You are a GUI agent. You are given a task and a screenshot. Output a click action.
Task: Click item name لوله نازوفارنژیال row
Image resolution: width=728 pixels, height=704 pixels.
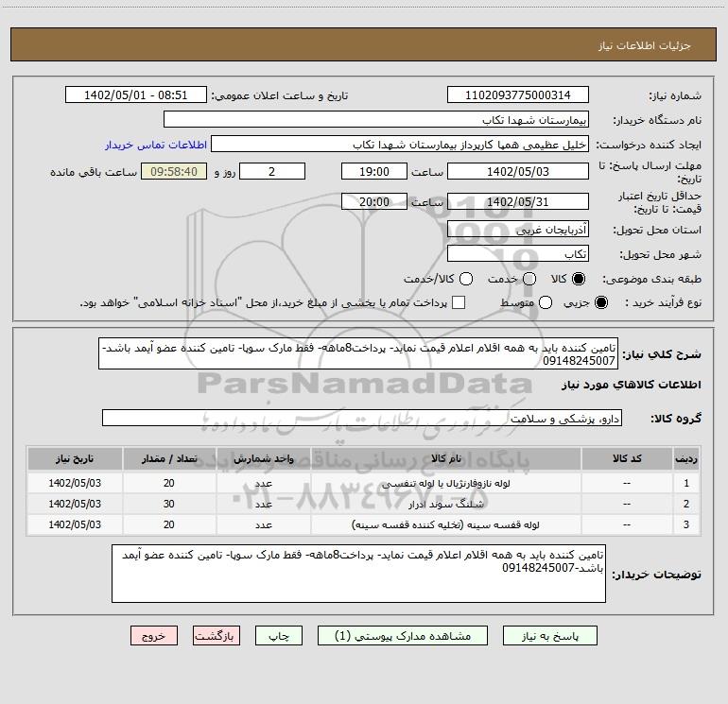pos(445,483)
